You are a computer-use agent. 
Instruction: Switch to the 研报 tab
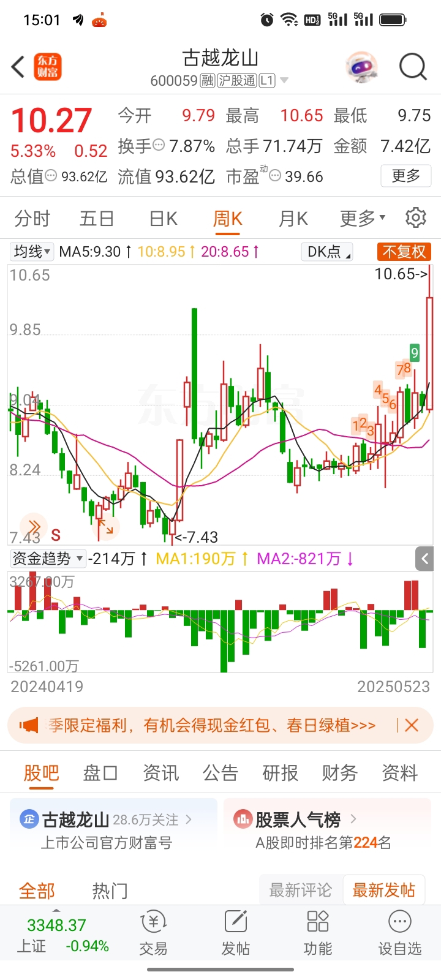pyautogui.click(x=280, y=773)
